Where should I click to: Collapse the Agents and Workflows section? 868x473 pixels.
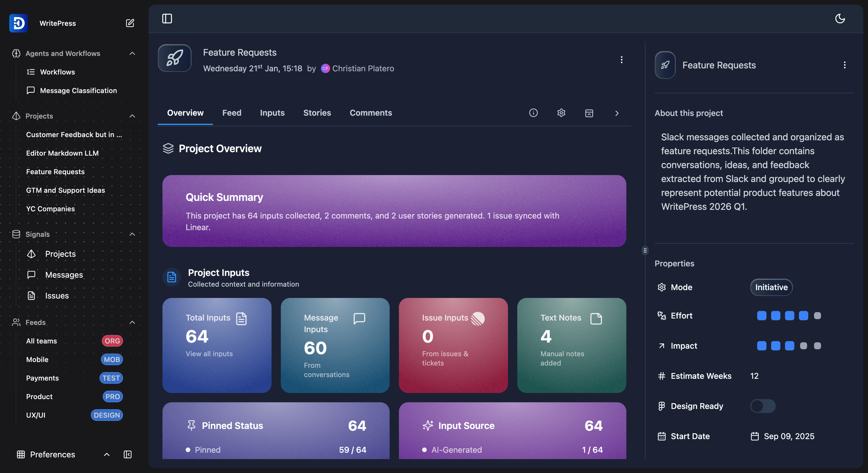[x=132, y=54]
